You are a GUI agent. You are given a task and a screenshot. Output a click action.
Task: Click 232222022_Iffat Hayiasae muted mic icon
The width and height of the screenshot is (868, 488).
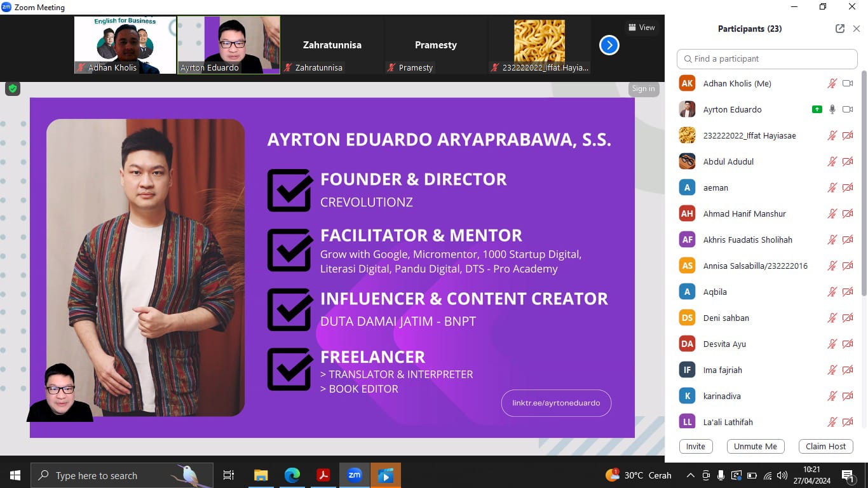coord(832,135)
